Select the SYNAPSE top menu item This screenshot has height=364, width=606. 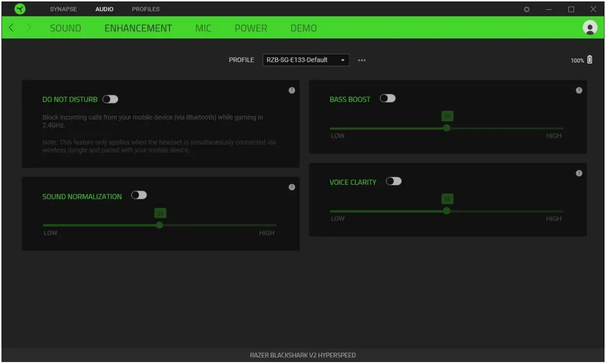(64, 9)
